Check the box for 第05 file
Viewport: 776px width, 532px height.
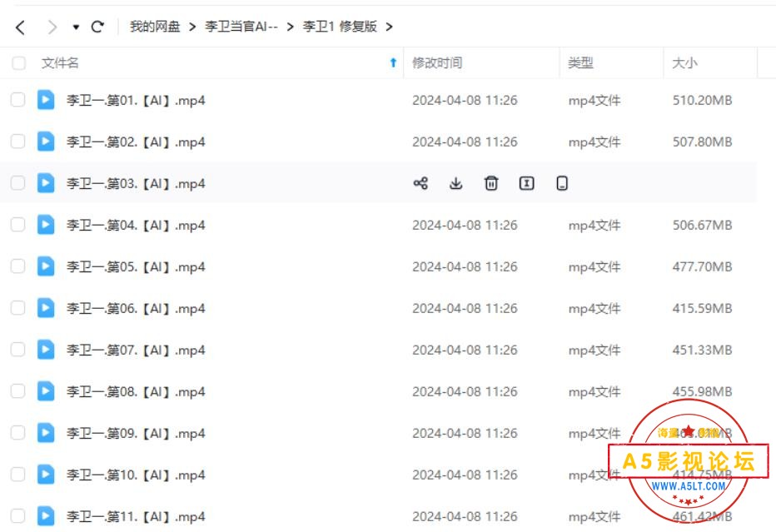[17, 266]
